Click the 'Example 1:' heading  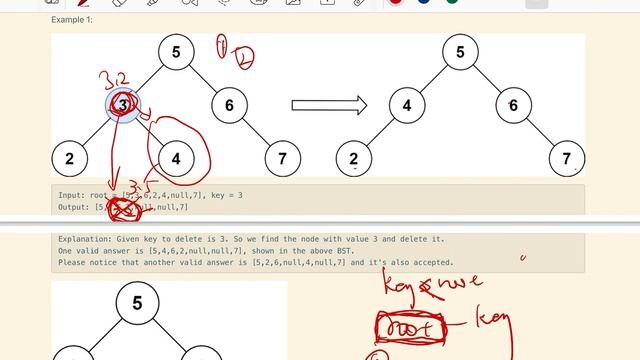click(72, 20)
